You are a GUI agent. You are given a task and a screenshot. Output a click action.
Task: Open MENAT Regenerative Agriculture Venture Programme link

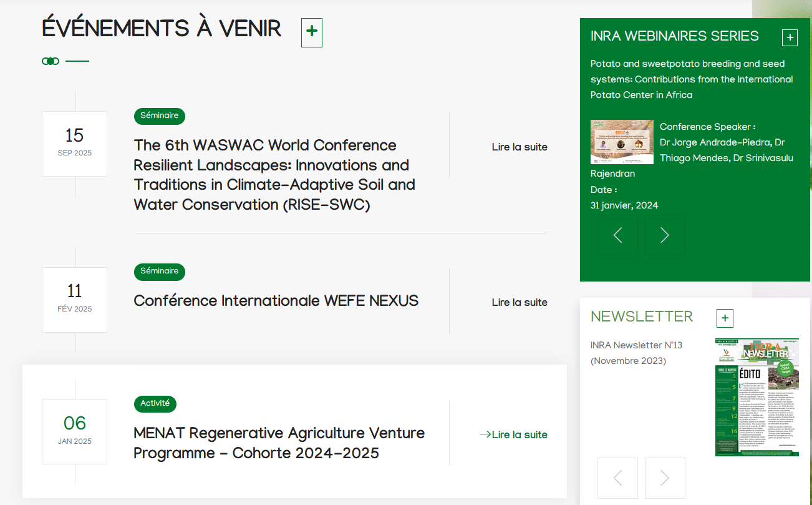click(279, 443)
